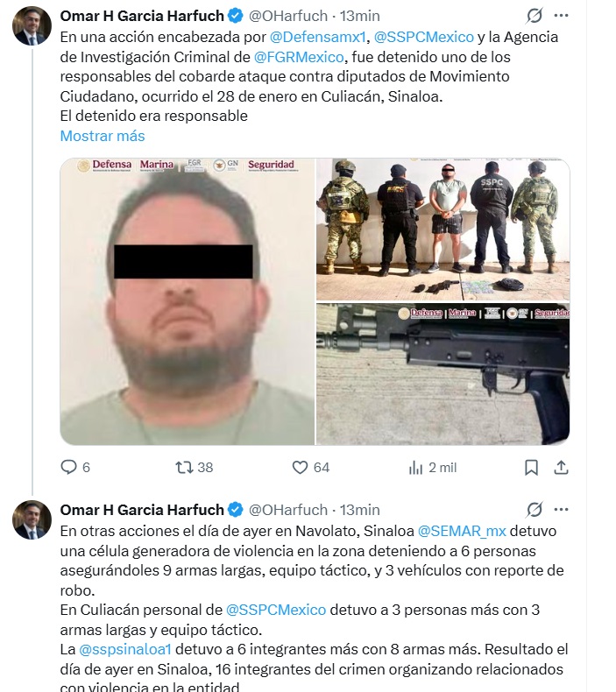Image resolution: width=616 pixels, height=692 pixels.
Task: Retweet the first post with 38 reposts
Action: (184, 467)
